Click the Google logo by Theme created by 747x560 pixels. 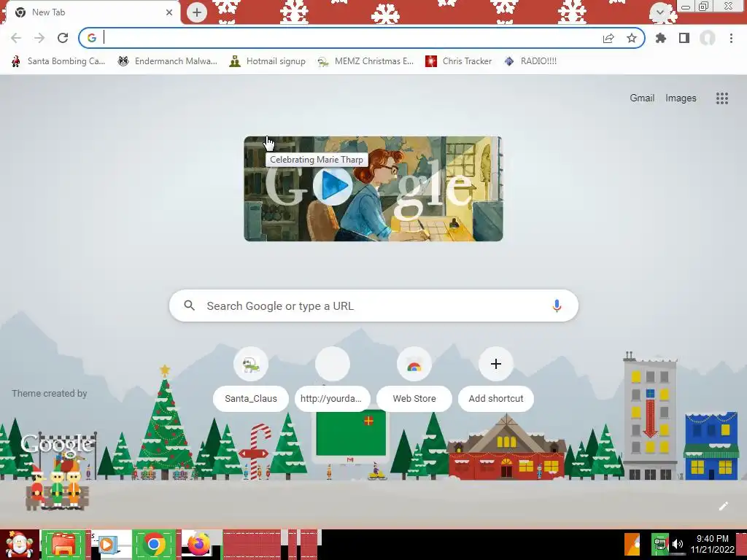click(x=56, y=444)
